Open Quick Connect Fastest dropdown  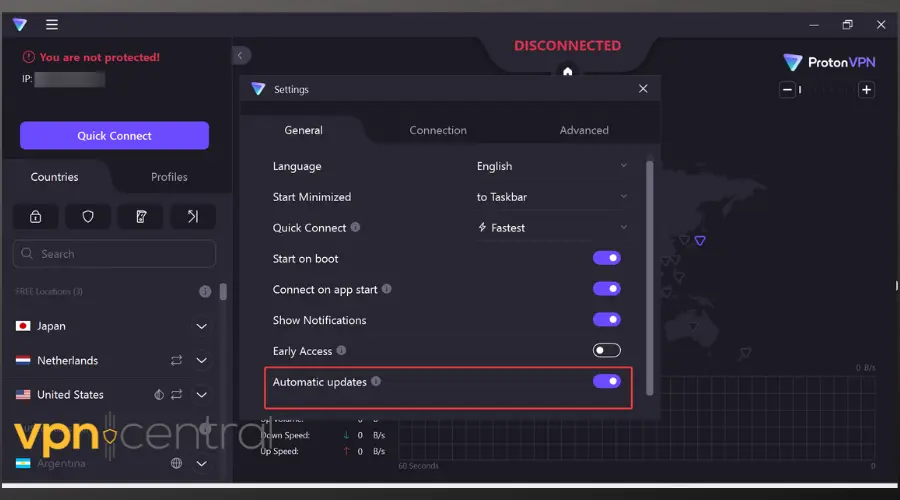coord(552,228)
